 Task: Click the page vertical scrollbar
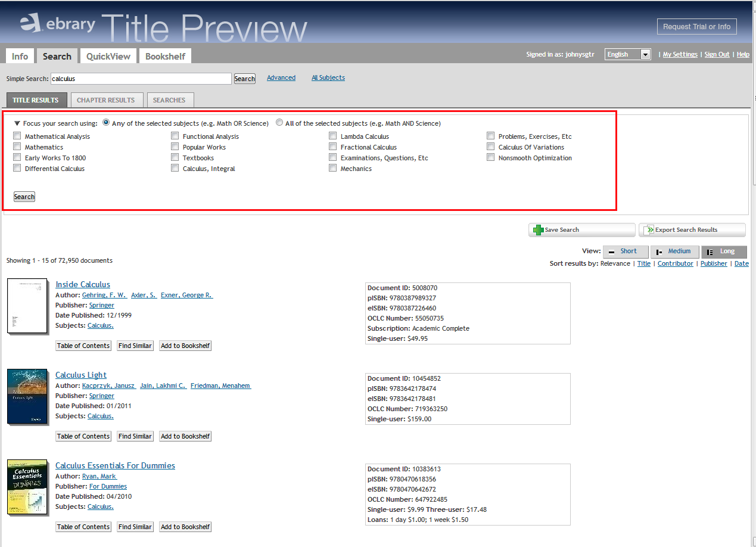tap(753, 273)
